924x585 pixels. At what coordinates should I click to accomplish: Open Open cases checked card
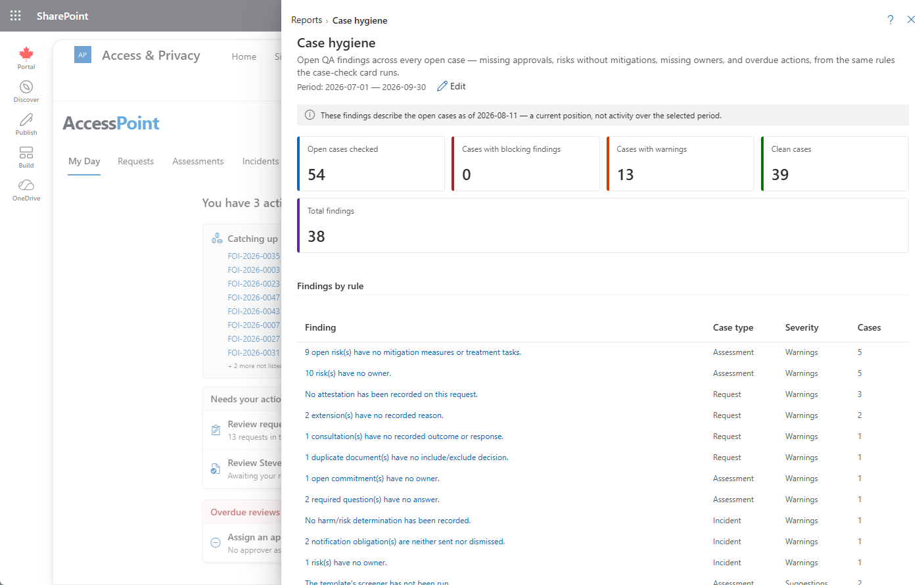pyautogui.click(x=371, y=164)
